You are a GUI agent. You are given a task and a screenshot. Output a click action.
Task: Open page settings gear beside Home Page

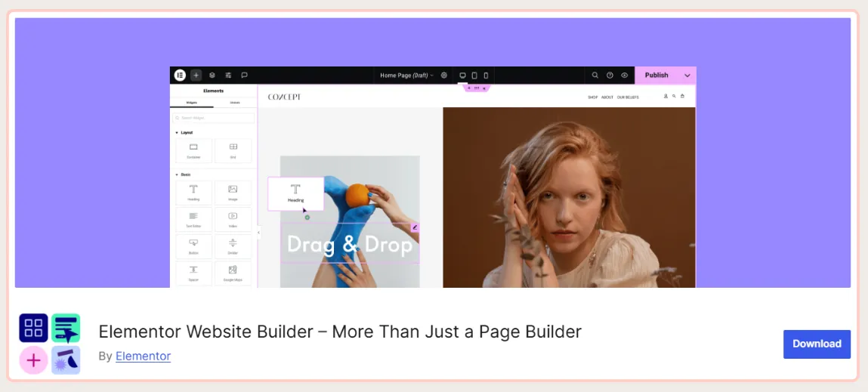pyautogui.click(x=444, y=76)
